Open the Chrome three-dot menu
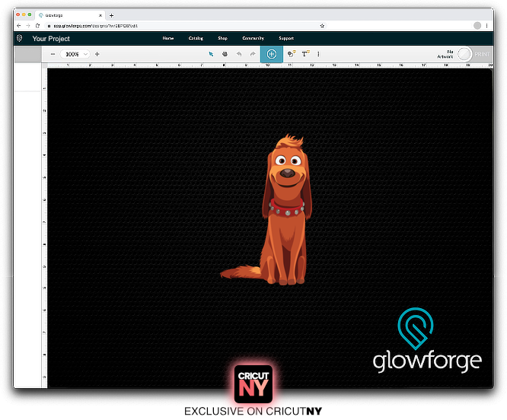Screen dimensions: 507x420 pos(486,26)
